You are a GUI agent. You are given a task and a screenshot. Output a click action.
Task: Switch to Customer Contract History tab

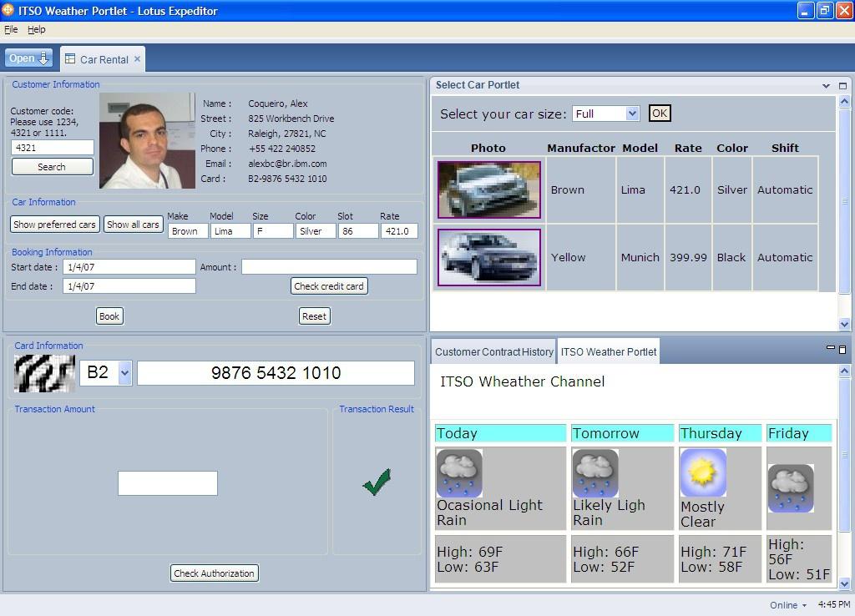pos(494,352)
